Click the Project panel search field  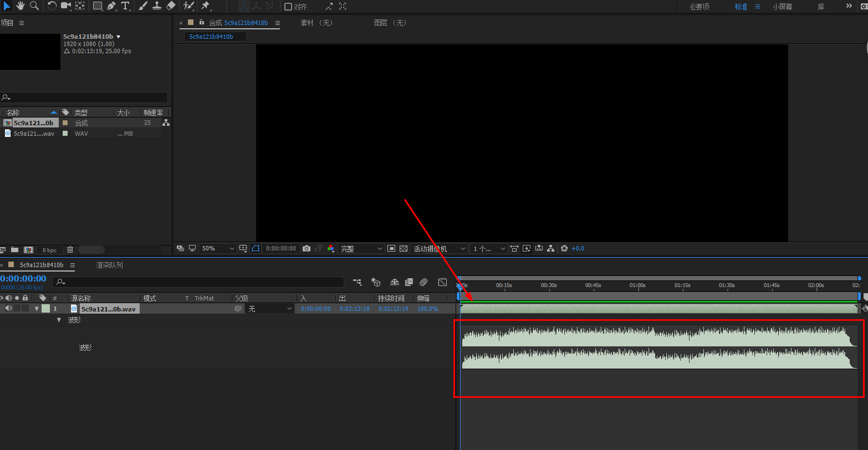click(84, 98)
